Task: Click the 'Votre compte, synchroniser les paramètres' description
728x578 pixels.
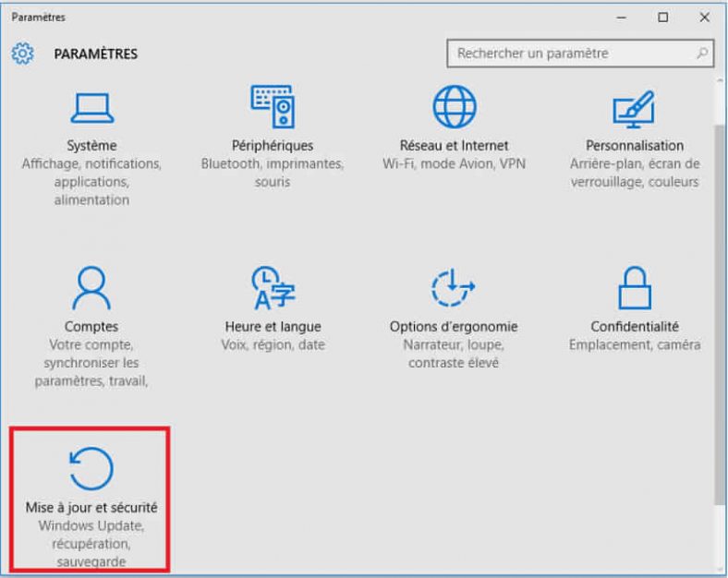Action: tap(91, 363)
